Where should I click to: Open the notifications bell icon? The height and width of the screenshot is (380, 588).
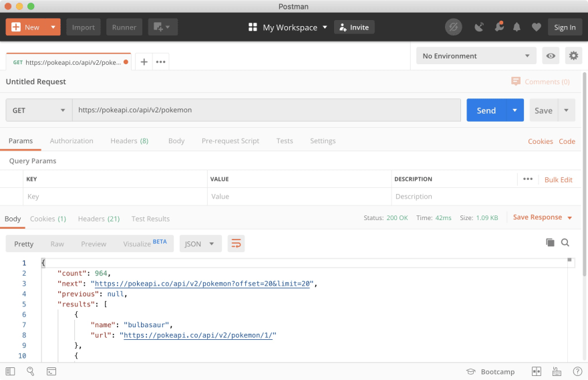[x=517, y=27]
